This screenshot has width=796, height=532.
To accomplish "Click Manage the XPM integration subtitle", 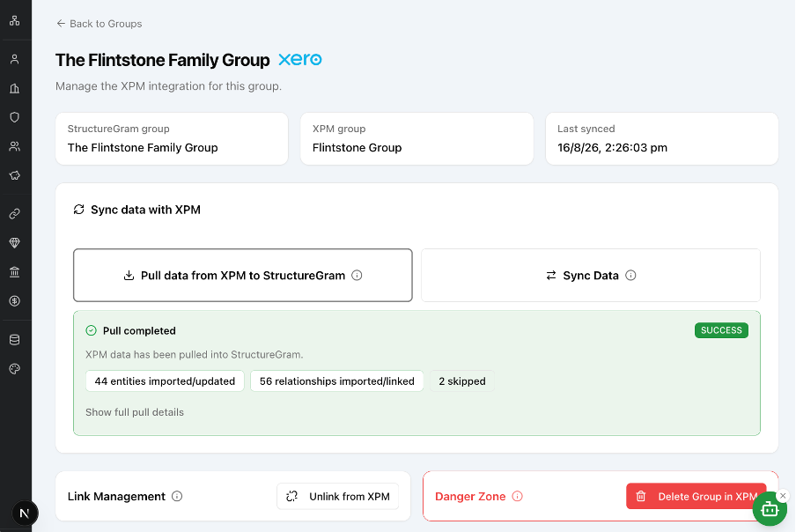I will 168,85.
